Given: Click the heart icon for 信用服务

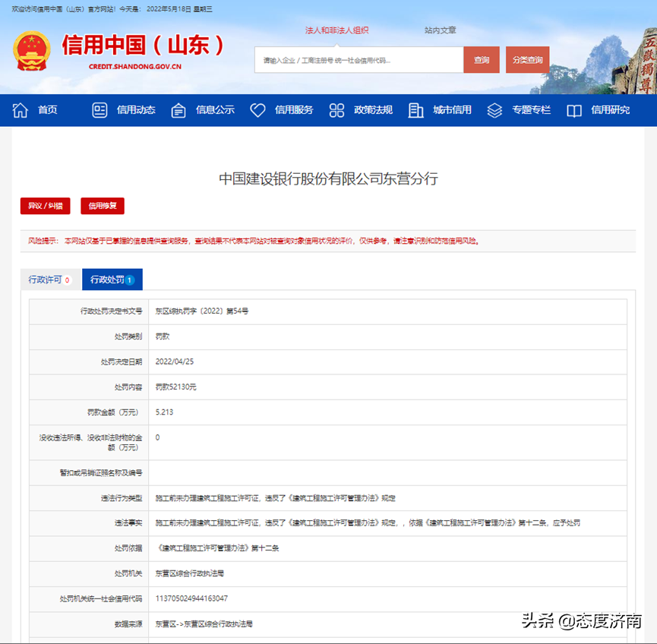Looking at the screenshot, I should coord(258,109).
